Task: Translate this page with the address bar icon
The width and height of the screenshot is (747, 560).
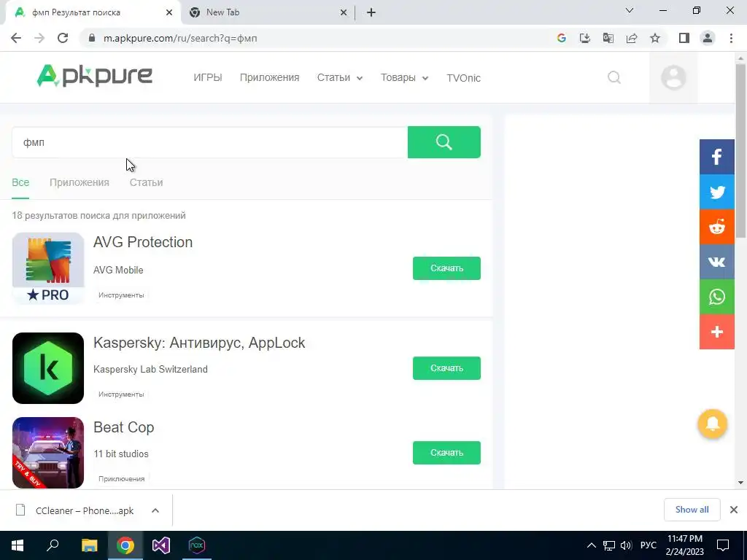Action: 608,38
